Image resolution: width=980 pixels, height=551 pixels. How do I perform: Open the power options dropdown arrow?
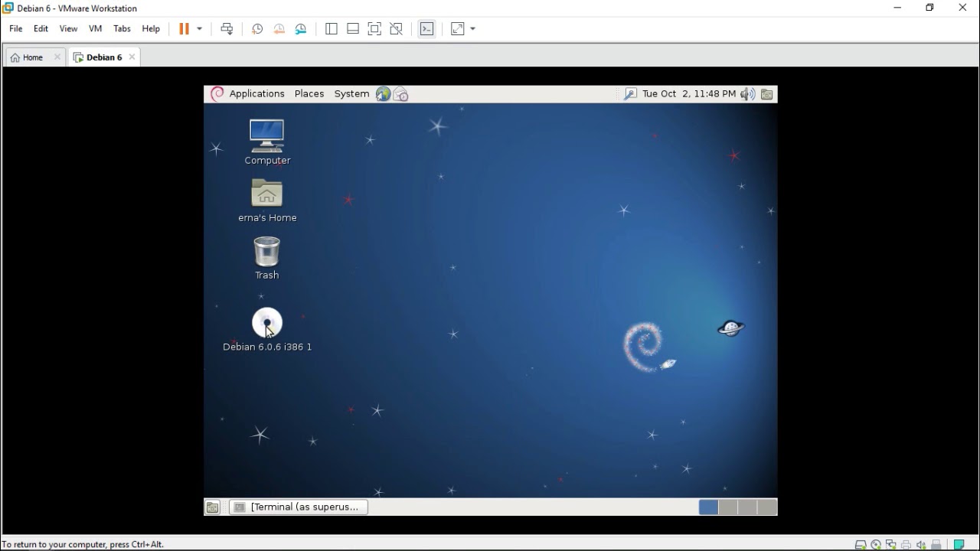click(200, 29)
